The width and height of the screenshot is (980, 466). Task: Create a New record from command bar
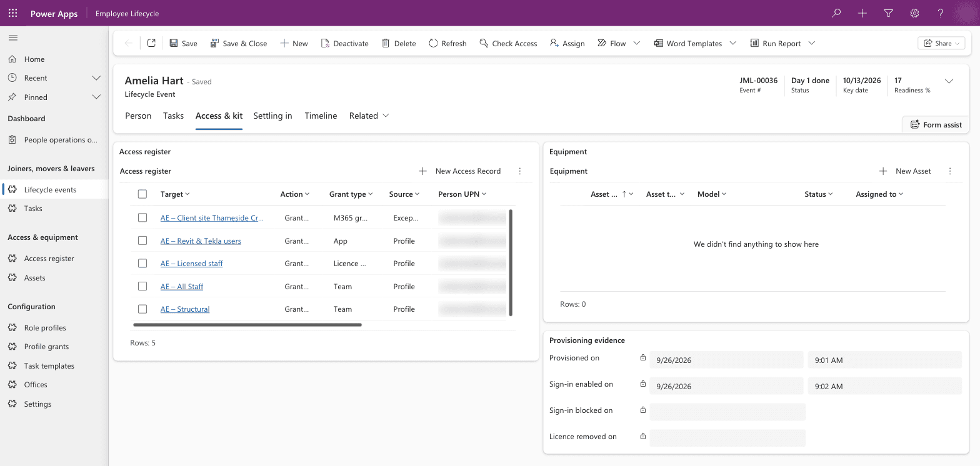pyautogui.click(x=294, y=43)
